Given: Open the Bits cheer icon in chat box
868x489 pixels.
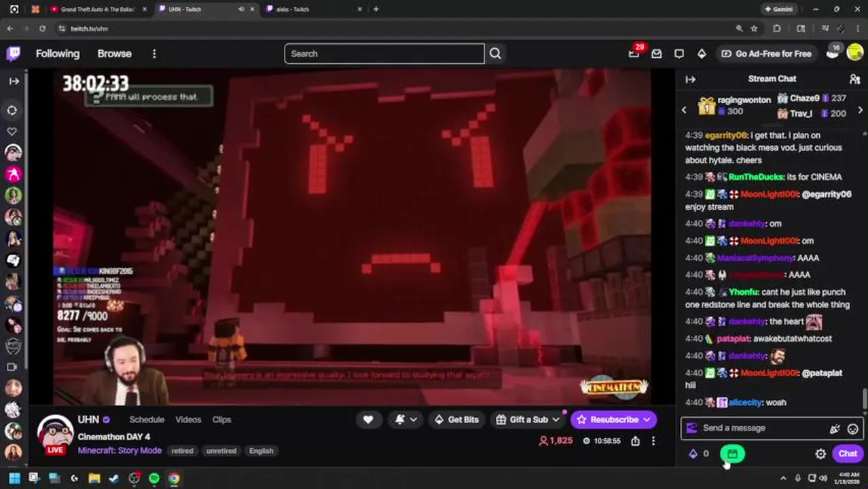Looking at the screenshot, I should pos(834,429).
